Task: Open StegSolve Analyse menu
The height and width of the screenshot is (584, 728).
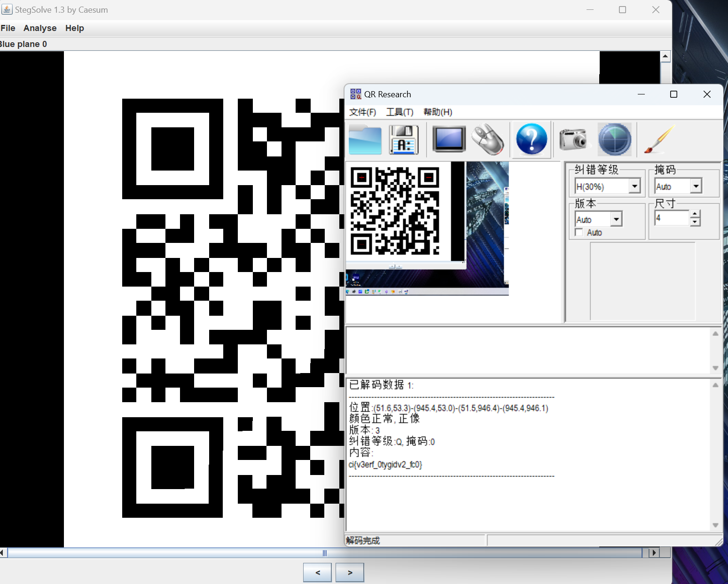Action: (x=40, y=28)
